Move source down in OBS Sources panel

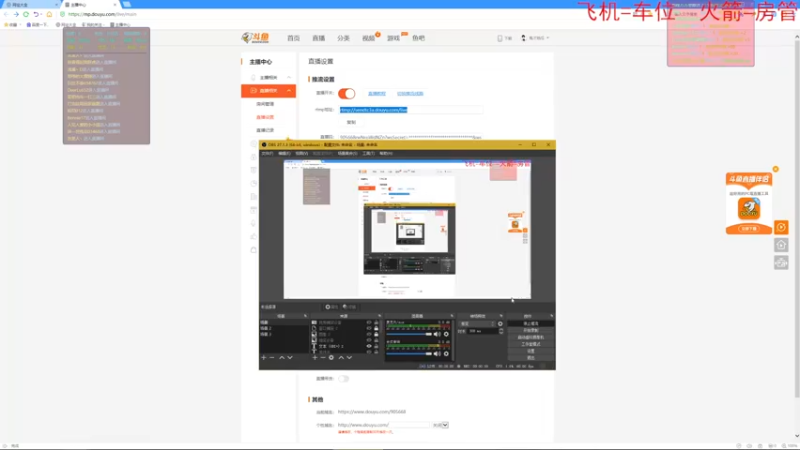349,358
